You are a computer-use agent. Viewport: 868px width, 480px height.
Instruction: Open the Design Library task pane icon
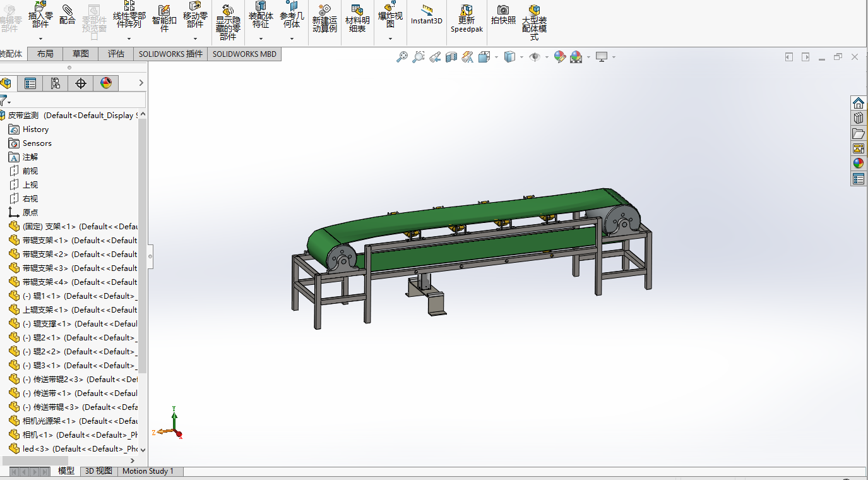pos(859,118)
